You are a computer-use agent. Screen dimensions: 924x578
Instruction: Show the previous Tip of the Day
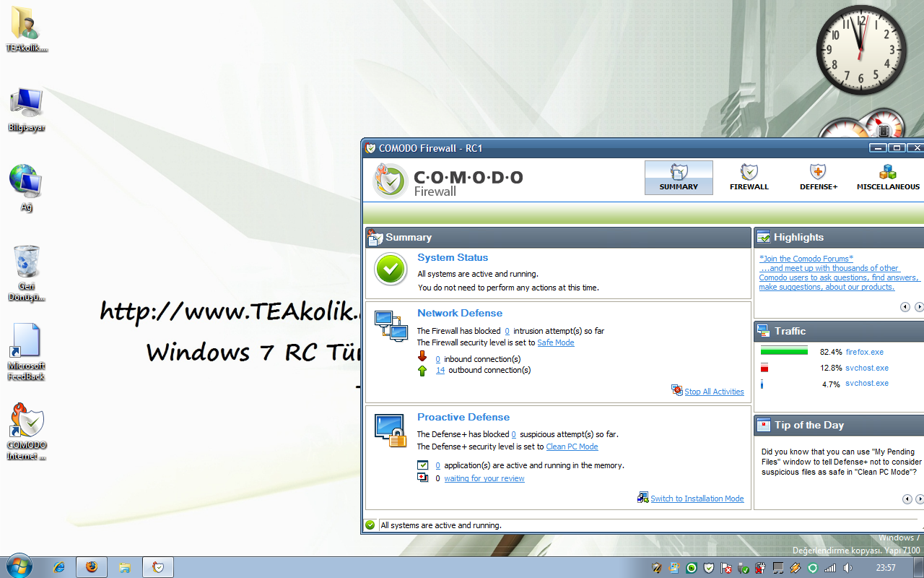[x=907, y=499]
